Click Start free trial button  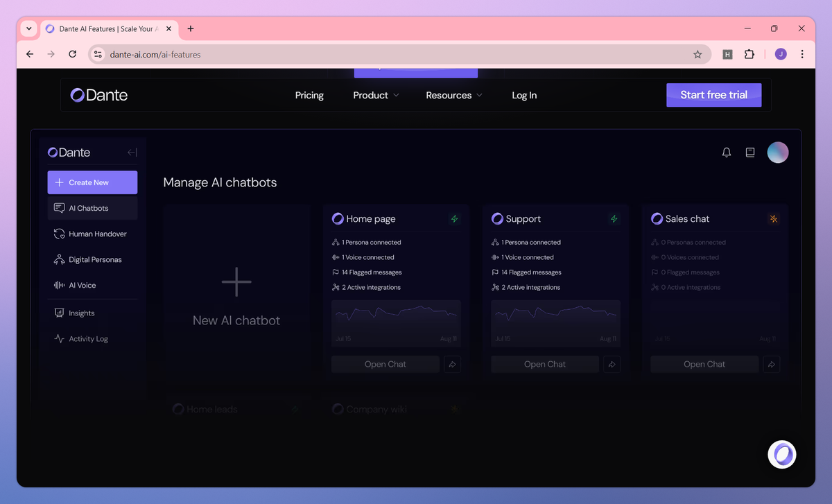point(713,95)
